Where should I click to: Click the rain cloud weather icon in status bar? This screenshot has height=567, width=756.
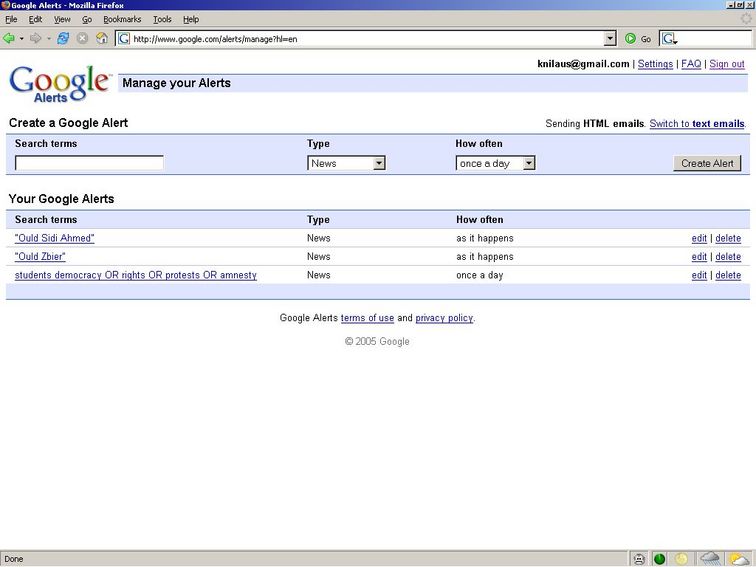point(711,559)
